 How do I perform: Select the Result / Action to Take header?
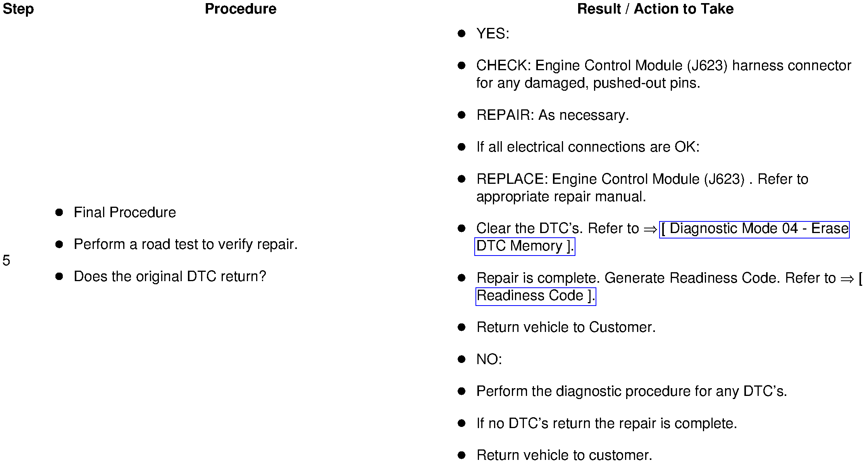655,9
